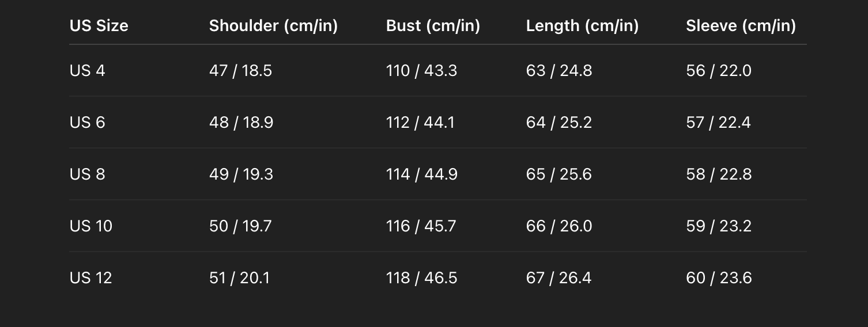Select sleeve value 60 / 23.6
Image resolution: width=868 pixels, height=327 pixels.
719,278
